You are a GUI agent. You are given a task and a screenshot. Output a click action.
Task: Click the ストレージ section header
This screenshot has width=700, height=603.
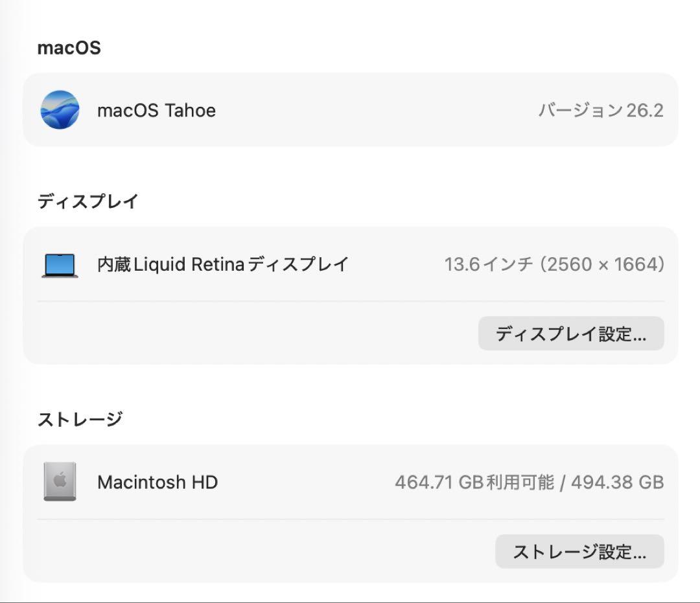click(x=80, y=418)
